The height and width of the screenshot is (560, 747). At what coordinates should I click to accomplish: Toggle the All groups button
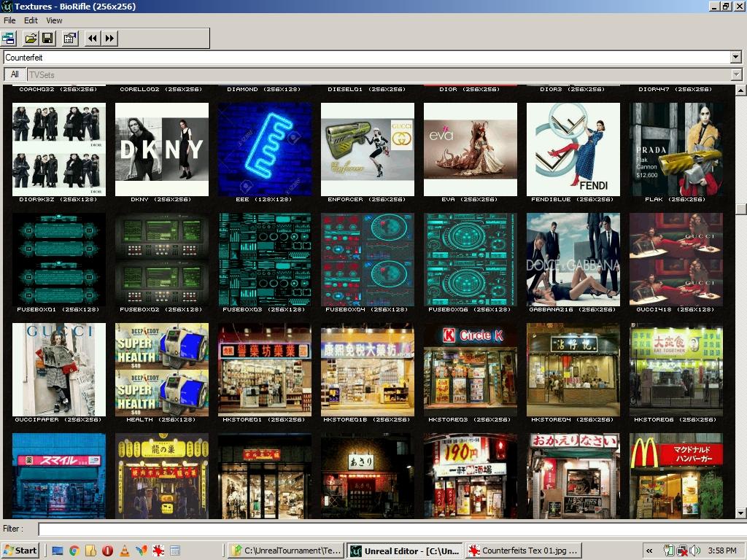pyautogui.click(x=15, y=74)
